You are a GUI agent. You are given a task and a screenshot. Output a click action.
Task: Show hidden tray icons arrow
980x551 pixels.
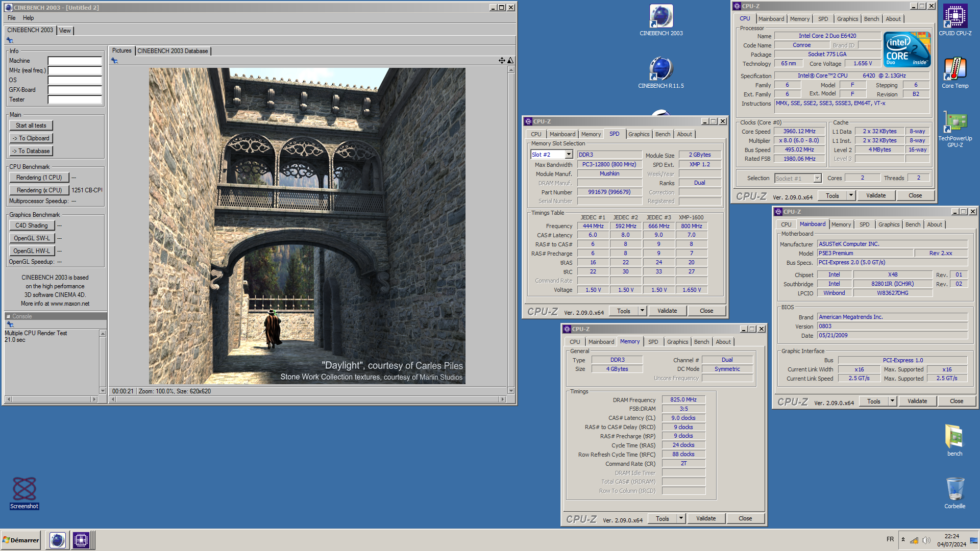tap(903, 540)
